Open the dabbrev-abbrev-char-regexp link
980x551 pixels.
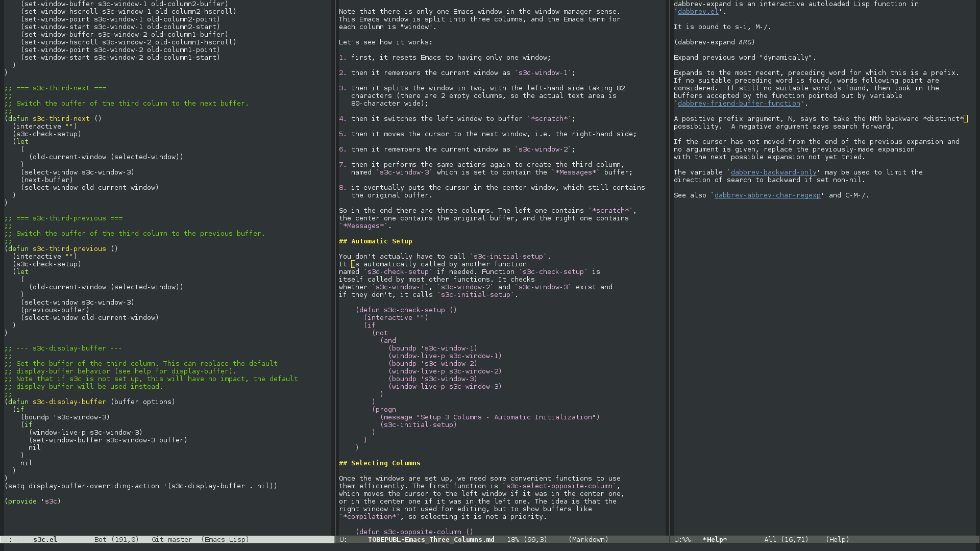pyautogui.click(x=767, y=195)
